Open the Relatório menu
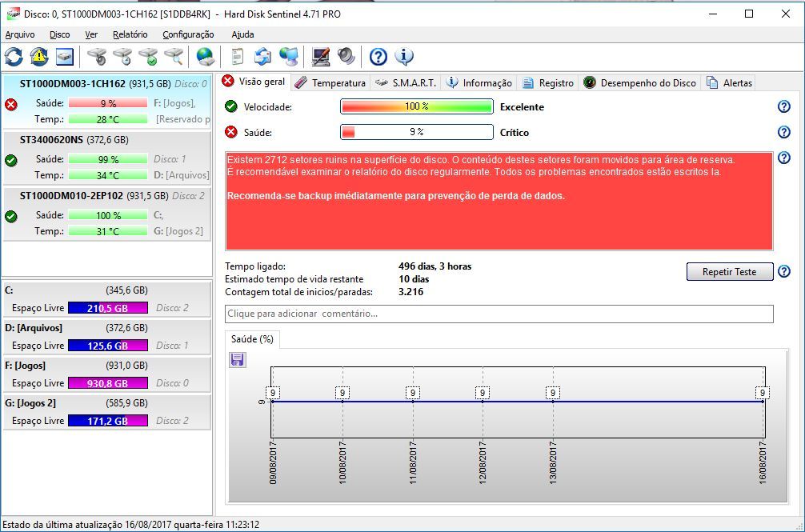Image resolution: width=805 pixels, height=532 pixels. point(130,34)
